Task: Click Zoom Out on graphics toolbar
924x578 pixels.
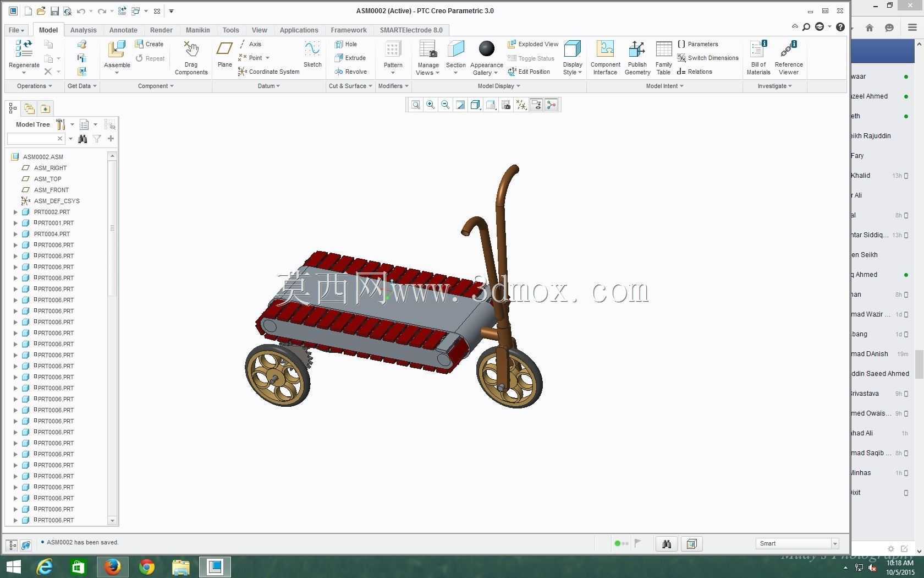Action: click(x=446, y=105)
